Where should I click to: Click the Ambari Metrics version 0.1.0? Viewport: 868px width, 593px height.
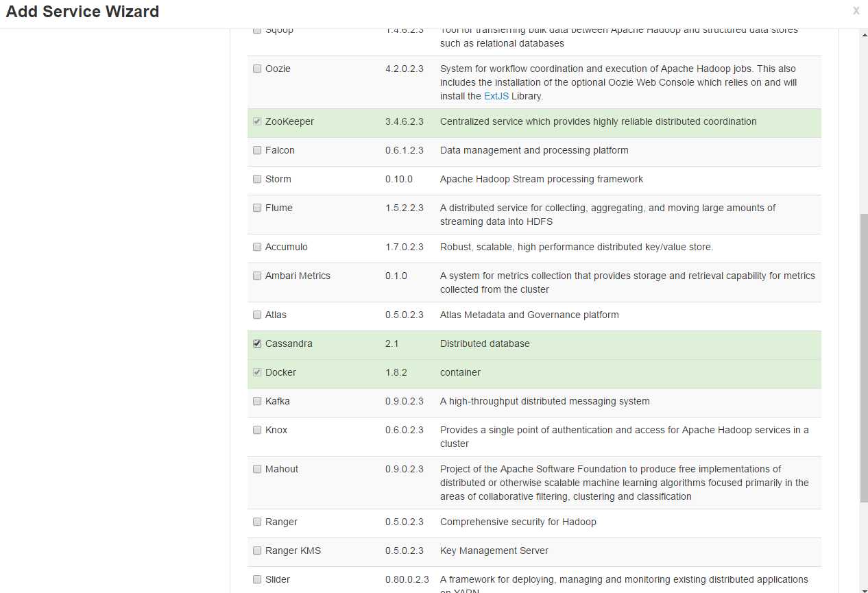coord(396,276)
